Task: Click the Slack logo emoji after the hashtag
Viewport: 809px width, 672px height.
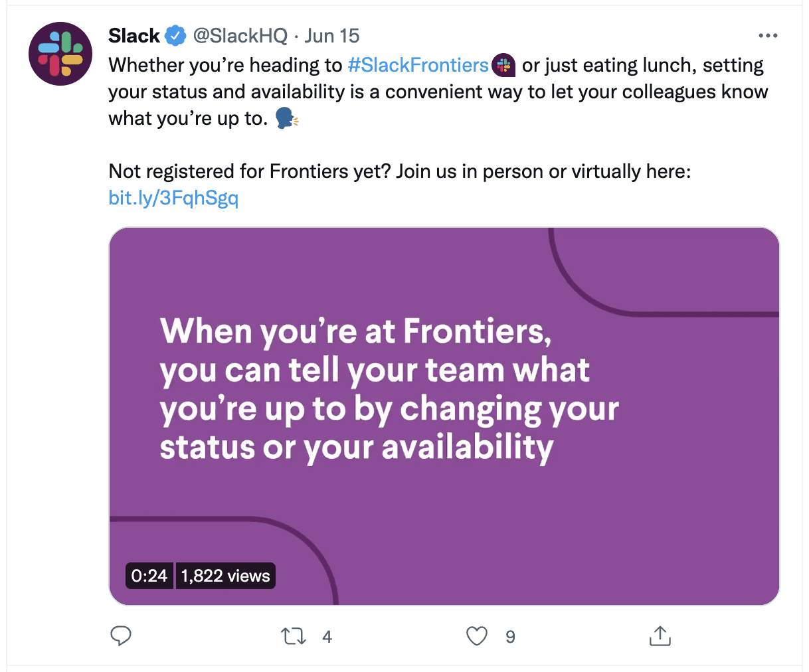Action: pyautogui.click(x=504, y=65)
